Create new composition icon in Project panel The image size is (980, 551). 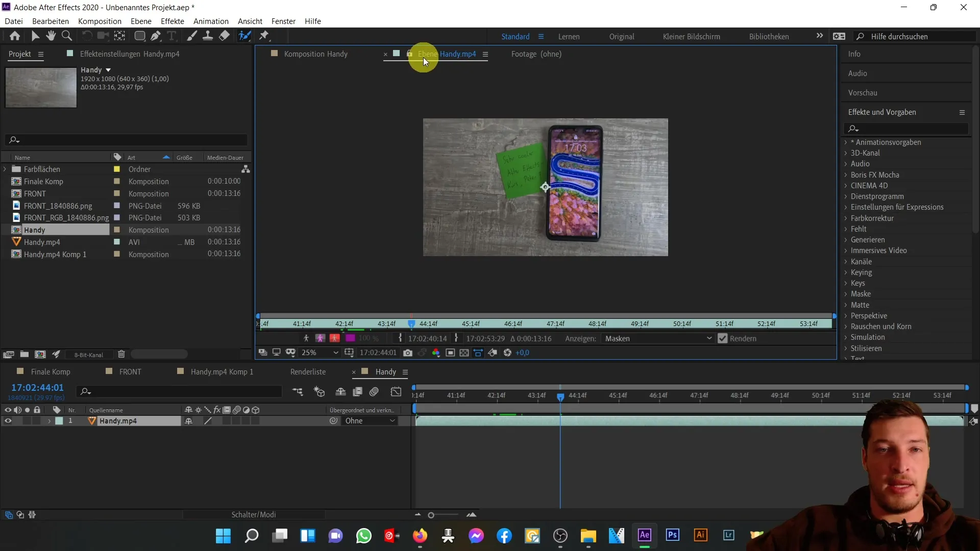coord(40,354)
